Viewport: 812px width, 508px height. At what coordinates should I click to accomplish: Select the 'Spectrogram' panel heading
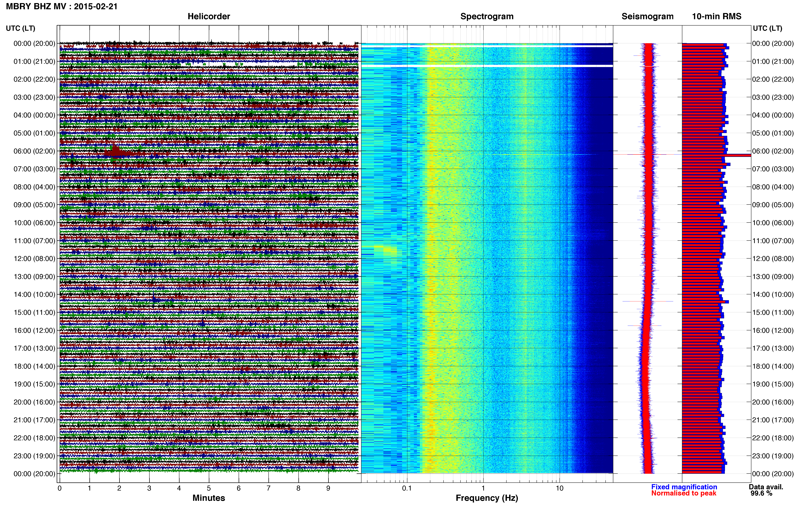coord(487,16)
